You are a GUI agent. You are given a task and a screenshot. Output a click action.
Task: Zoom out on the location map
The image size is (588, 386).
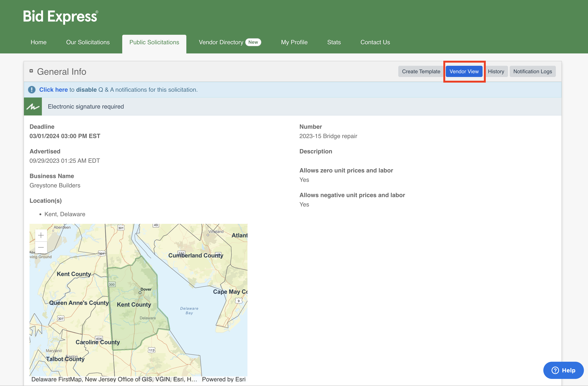click(41, 247)
